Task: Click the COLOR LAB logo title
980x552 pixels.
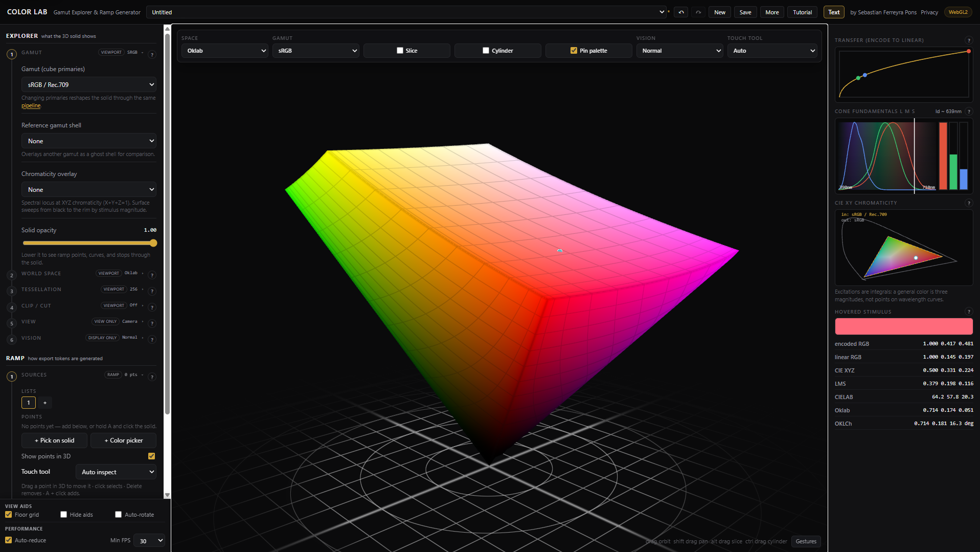Action: pyautogui.click(x=27, y=12)
